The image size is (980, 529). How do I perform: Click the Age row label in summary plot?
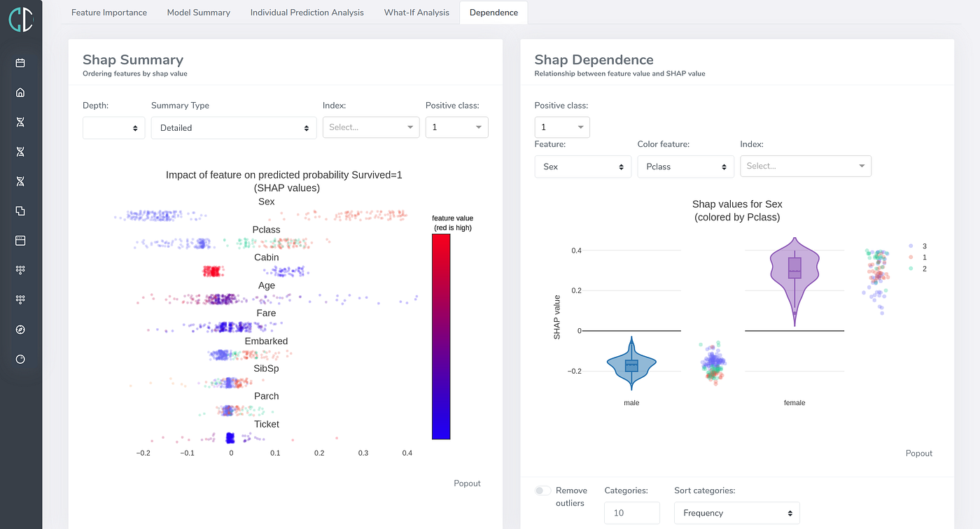(x=267, y=285)
